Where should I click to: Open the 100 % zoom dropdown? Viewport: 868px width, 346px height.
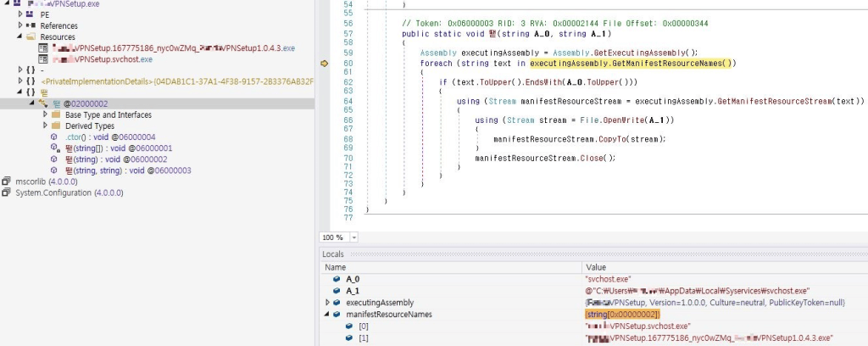353,237
